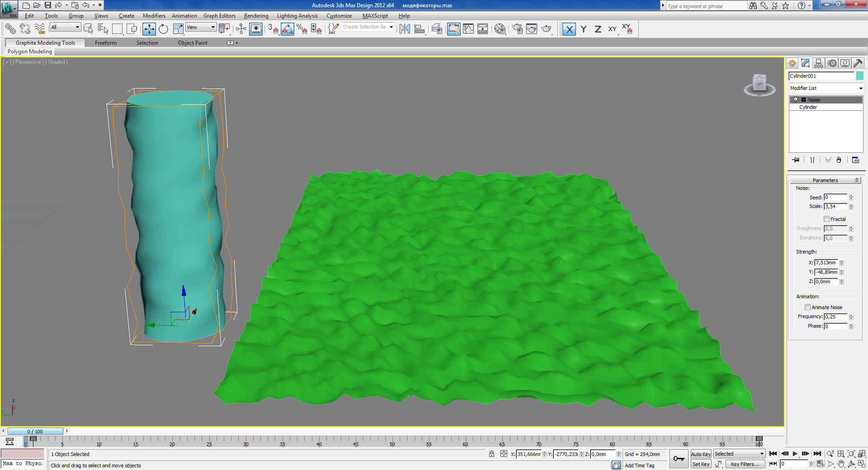This screenshot has width=868, height=470.
Task: Switch to the Freeform ribbon tab
Action: [x=106, y=43]
